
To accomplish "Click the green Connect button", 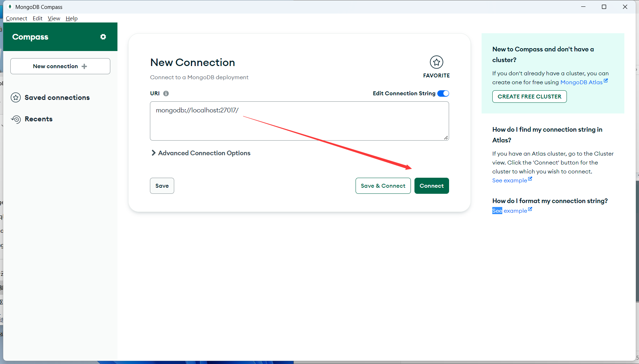I will click(432, 186).
